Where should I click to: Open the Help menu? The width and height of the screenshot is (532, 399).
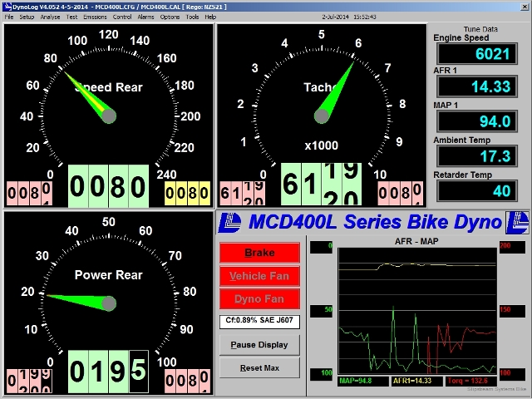(x=210, y=17)
